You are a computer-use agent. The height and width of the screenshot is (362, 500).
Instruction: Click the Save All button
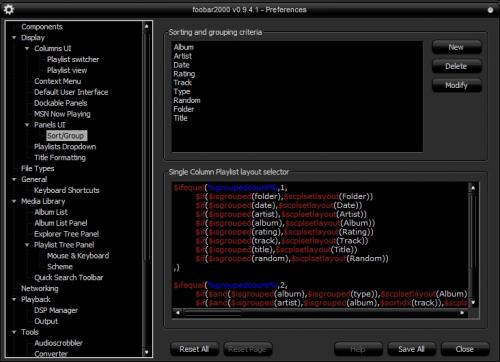click(x=411, y=349)
